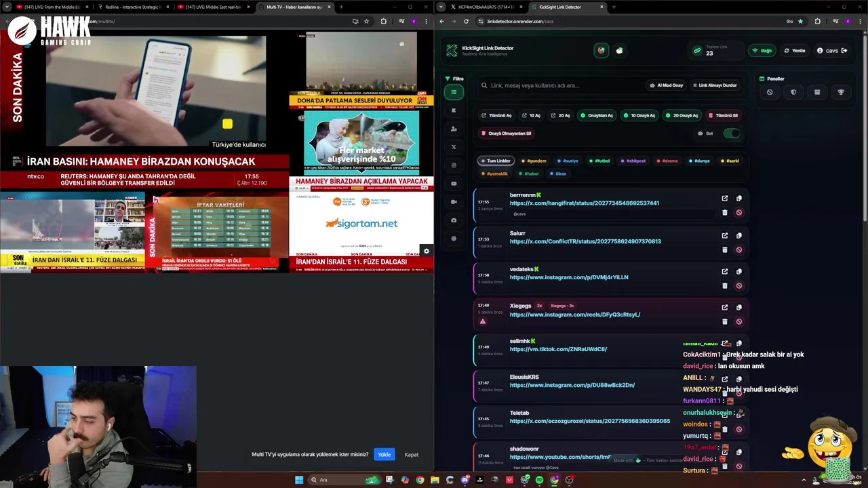Click the Onaylıları Aç button
Screen dimensions: 868x488
point(597,115)
